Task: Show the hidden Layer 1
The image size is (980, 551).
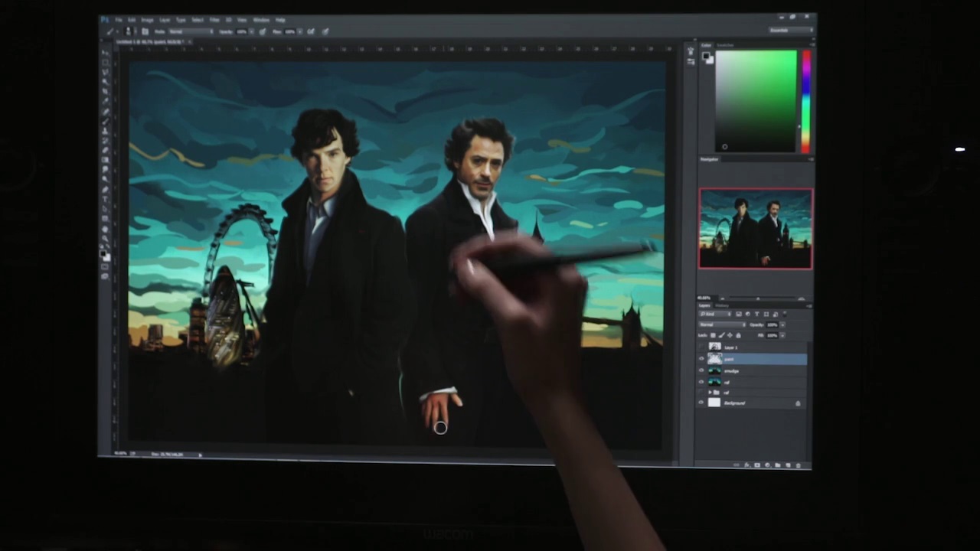Action: point(701,347)
